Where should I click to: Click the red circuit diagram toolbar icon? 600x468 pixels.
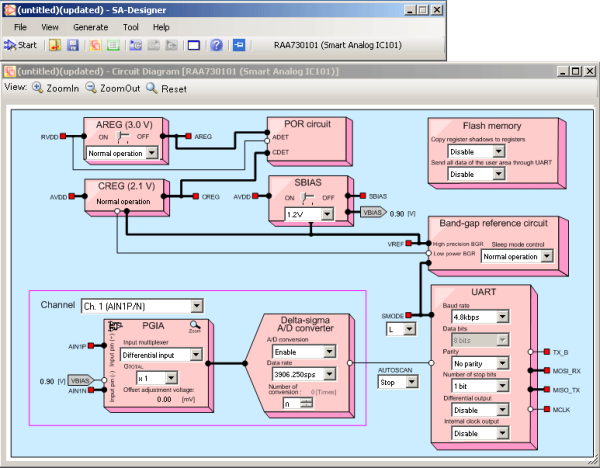pos(95,45)
